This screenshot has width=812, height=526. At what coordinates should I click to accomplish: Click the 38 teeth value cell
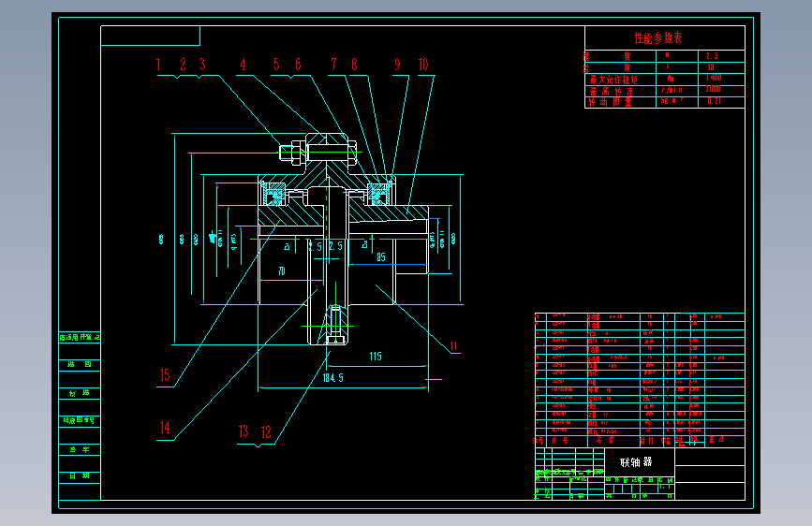pyautogui.click(x=711, y=67)
